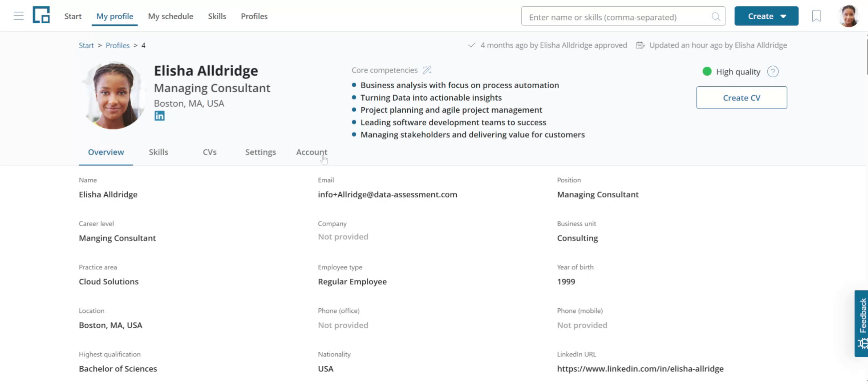This screenshot has height=384, width=868.
Task: Open the bookmarks icon
Action: coord(816,16)
